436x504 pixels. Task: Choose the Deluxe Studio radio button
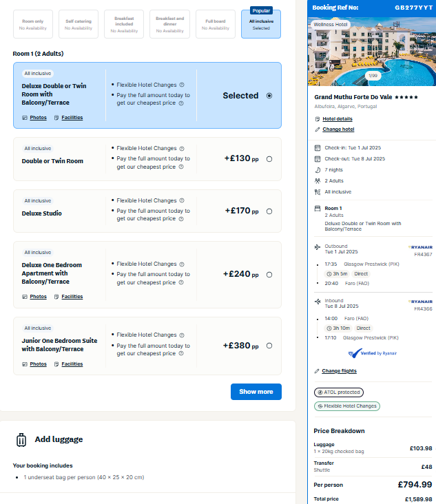click(x=269, y=211)
